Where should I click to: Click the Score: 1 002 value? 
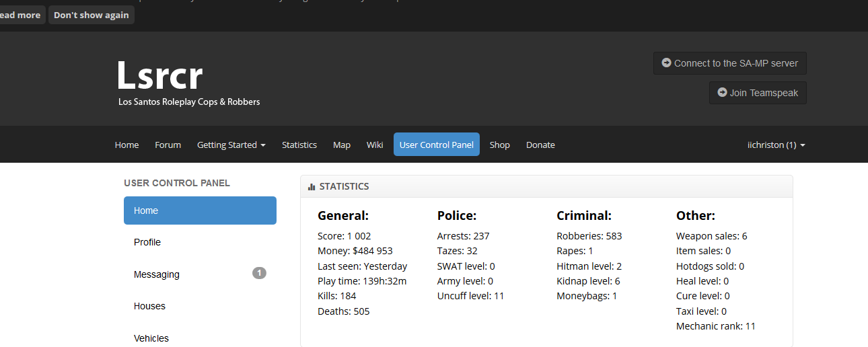pos(345,236)
